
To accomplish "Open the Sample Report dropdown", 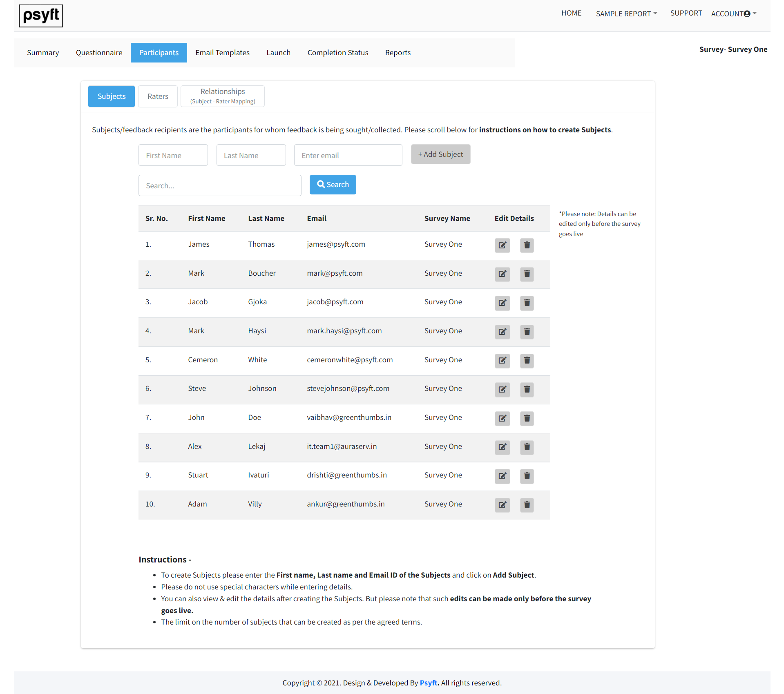I will [626, 13].
